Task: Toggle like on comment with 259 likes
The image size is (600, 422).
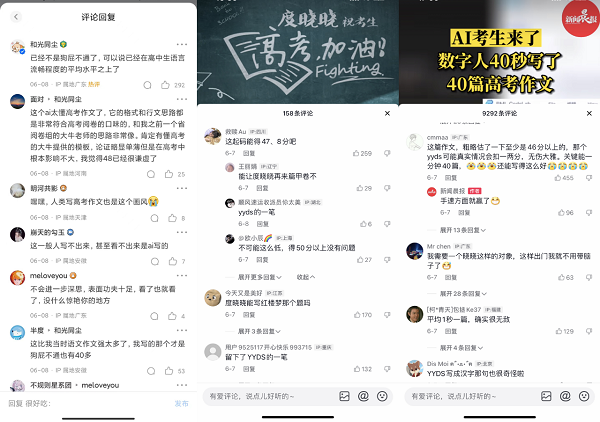Action: pos(356,153)
